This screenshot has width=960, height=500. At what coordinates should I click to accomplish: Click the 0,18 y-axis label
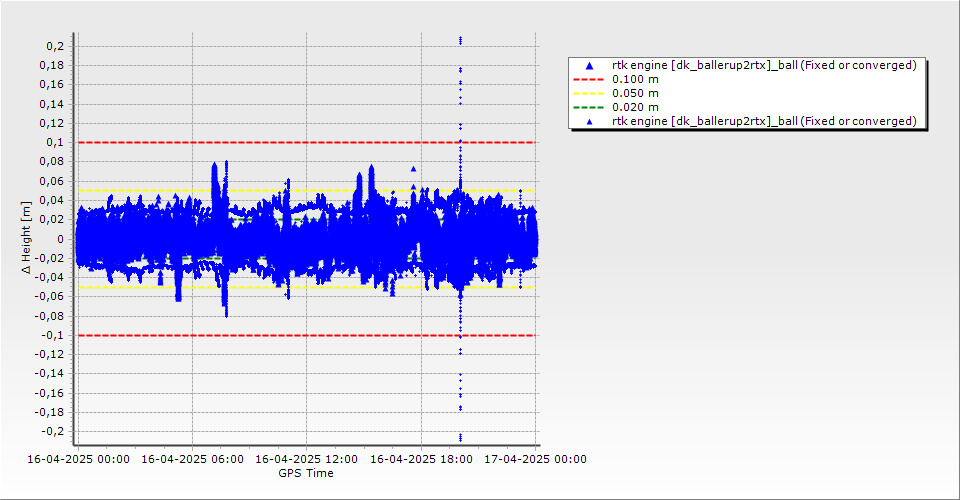click(51, 65)
